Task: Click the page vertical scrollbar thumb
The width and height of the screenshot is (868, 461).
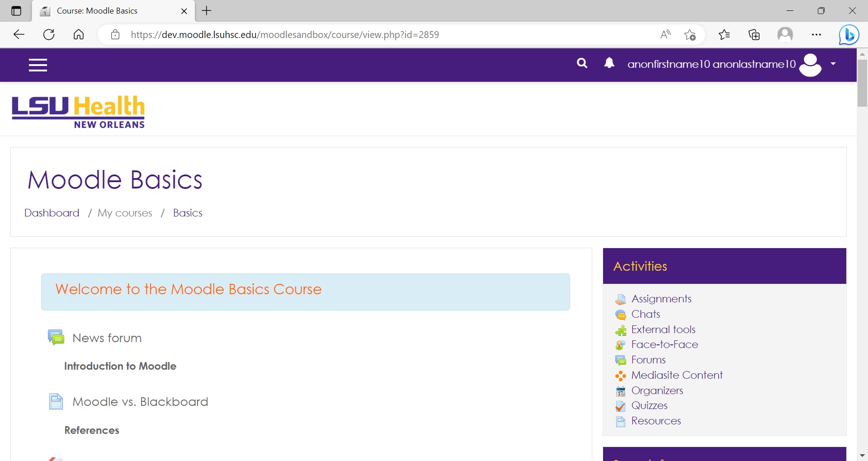Action: click(862, 84)
